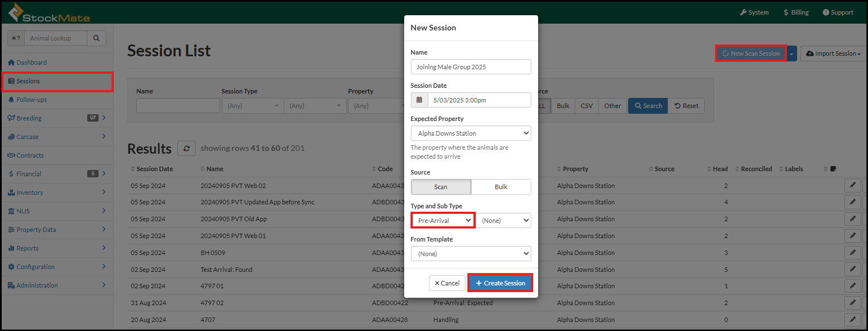The image size is (868, 331).
Task: Open the From Template dropdown
Action: [x=471, y=254]
